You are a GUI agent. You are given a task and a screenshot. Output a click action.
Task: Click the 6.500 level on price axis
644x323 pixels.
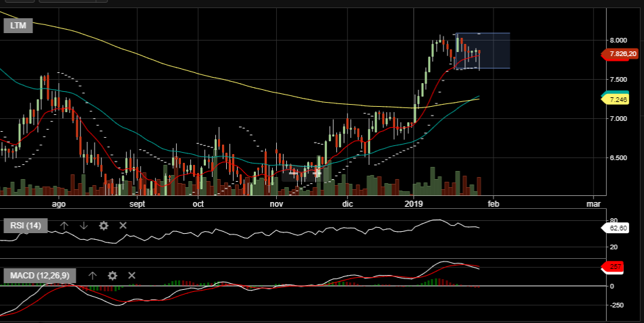[x=618, y=157]
